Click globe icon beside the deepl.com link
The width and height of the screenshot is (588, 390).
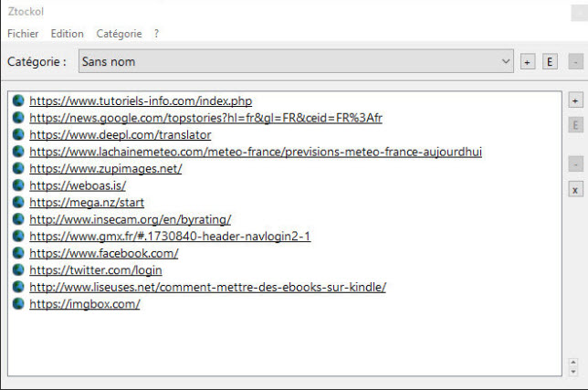click(18, 134)
